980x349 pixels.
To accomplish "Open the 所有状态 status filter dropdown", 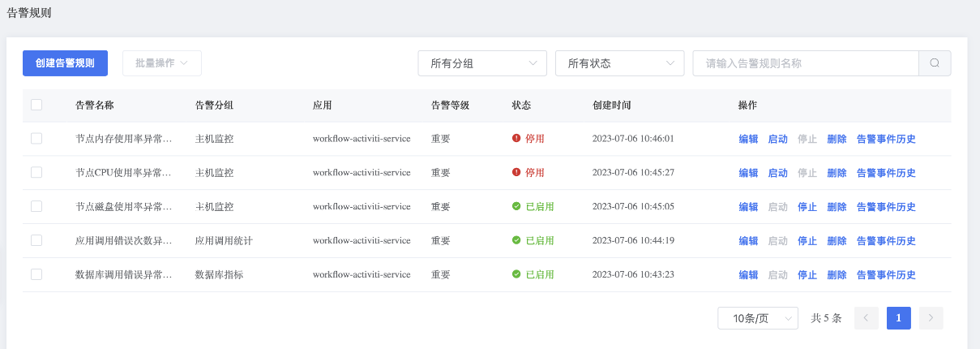I will click(x=619, y=63).
